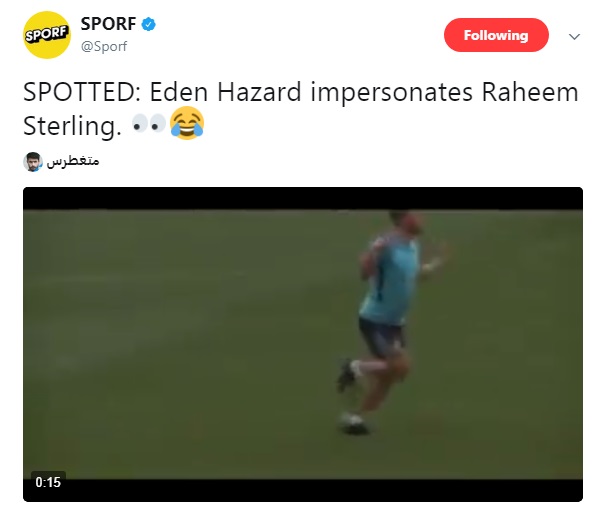600x515 pixels.
Task: Play the Eden Hazard video thumbnail
Action: coord(303,344)
